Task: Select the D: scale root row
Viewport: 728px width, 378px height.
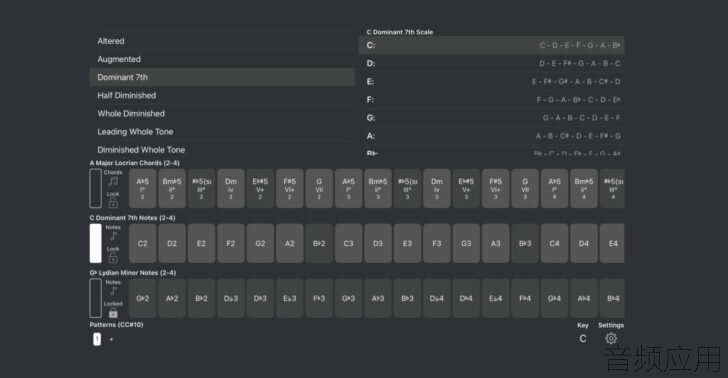Action: point(492,63)
